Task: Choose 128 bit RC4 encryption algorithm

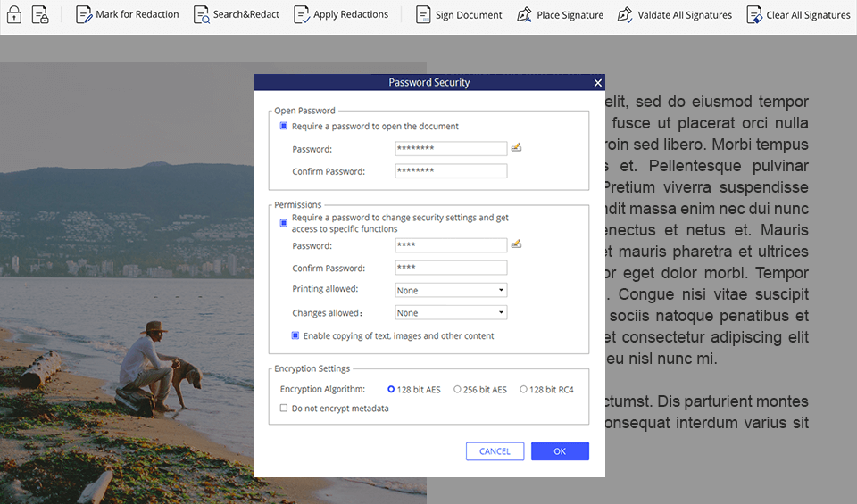Action: point(524,390)
